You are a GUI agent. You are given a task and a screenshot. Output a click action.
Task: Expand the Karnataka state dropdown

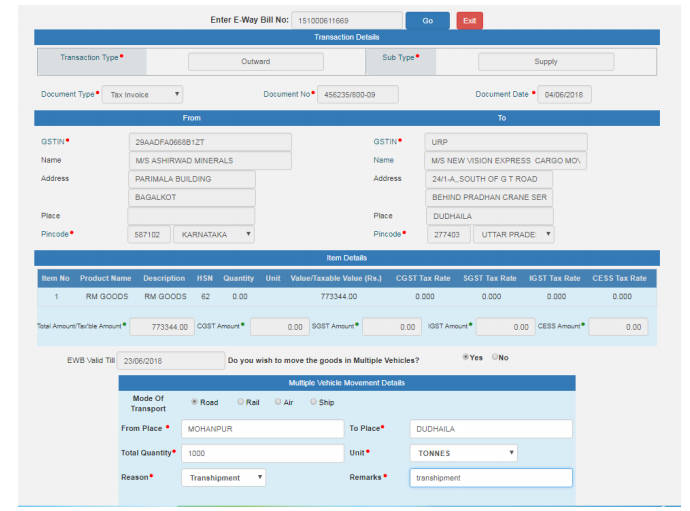(213, 234)
